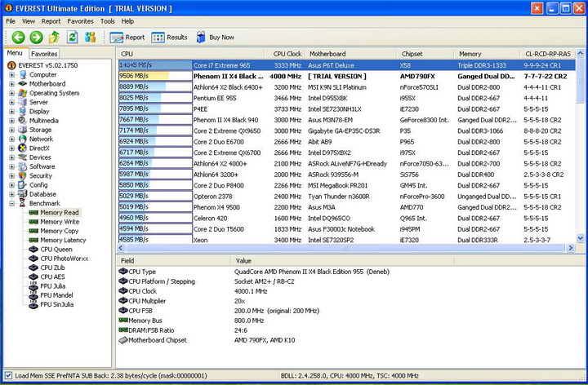
Task: Go up one level with Up arrow icon
Action: click(55, 37)
